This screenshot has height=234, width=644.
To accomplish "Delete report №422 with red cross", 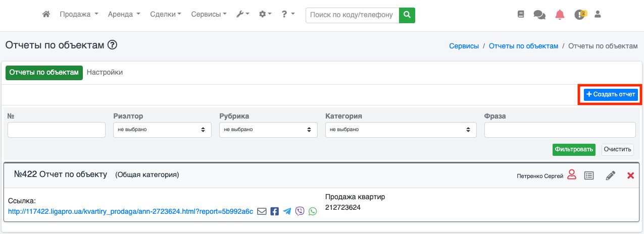I will coord(630,175).
